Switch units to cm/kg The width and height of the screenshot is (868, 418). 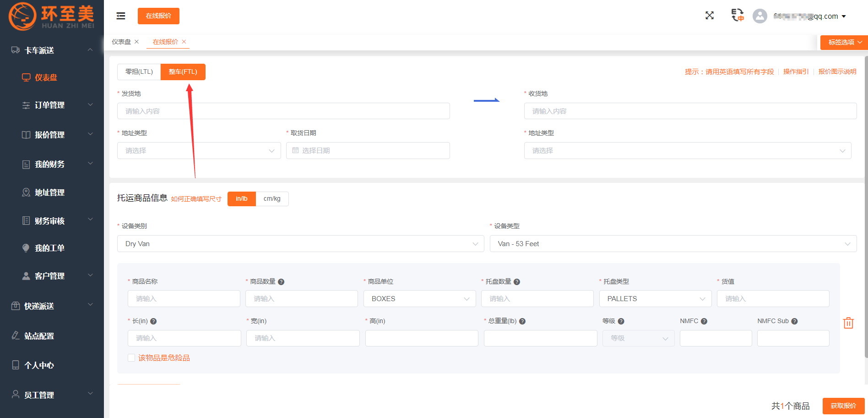pos(272,199)
